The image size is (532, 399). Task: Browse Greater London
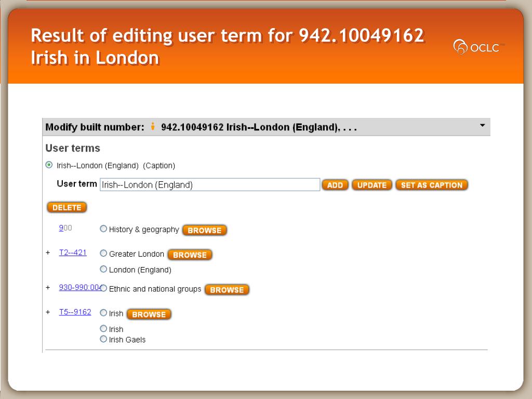click(x=190, y=255)
